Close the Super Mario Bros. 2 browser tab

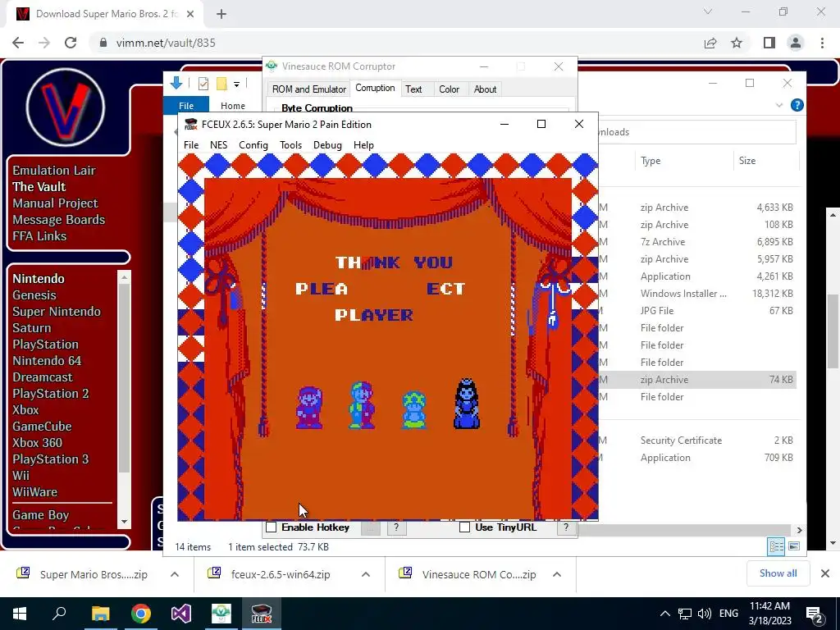[x=190, y=15]
